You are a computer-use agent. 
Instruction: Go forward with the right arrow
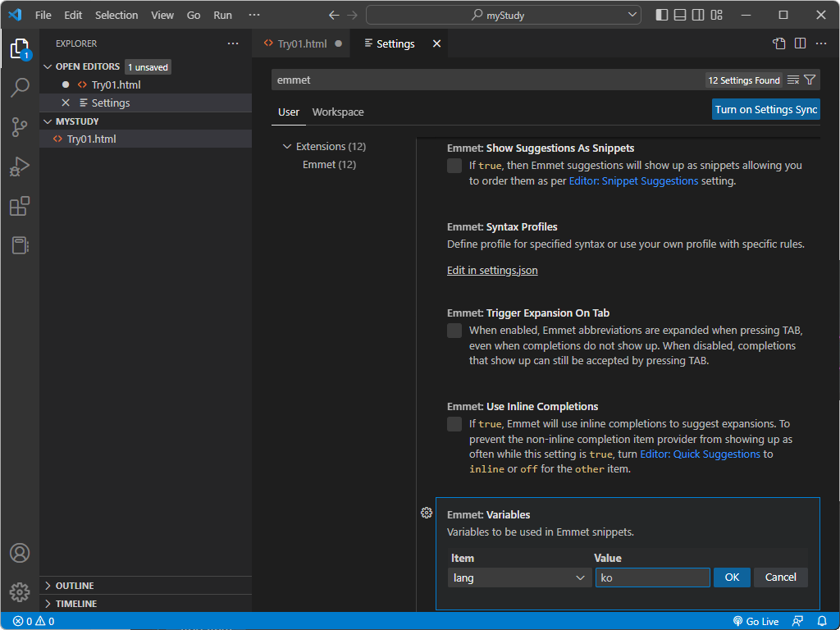tap(352, 15)
